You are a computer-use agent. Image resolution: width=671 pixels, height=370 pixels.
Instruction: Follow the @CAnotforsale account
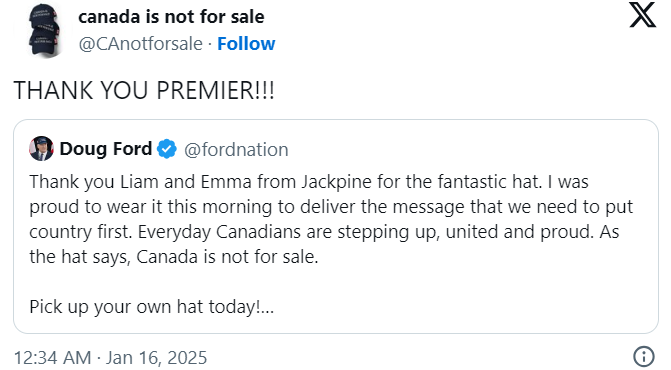coord(246,44)
